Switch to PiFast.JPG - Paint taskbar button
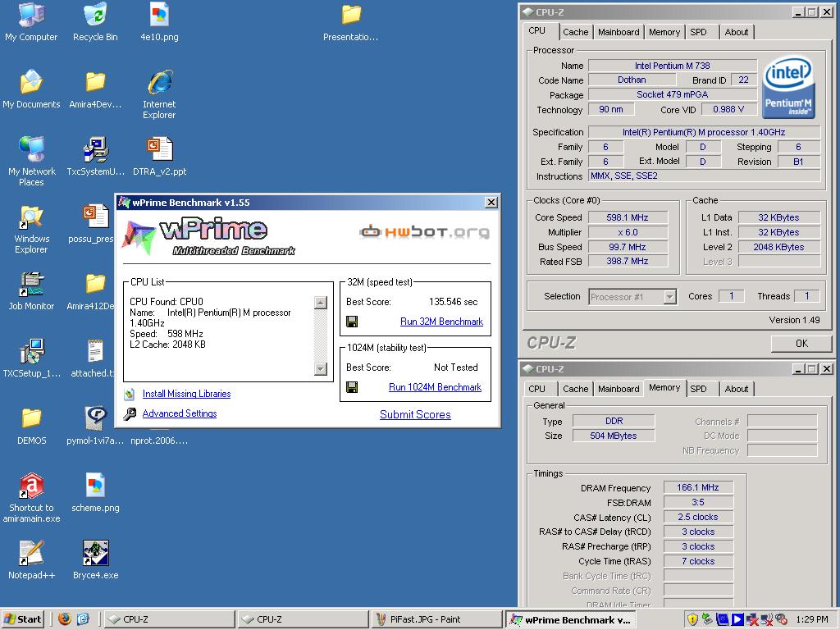840x630 pixels. coord(436,619)
